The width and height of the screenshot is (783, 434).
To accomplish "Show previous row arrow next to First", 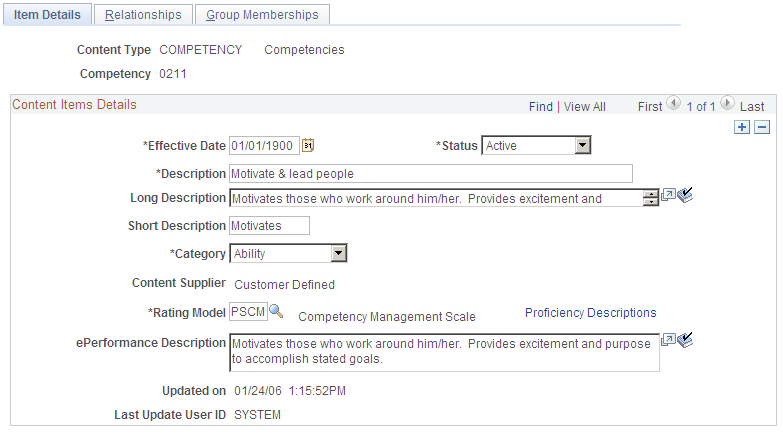I will click(674, 103).
